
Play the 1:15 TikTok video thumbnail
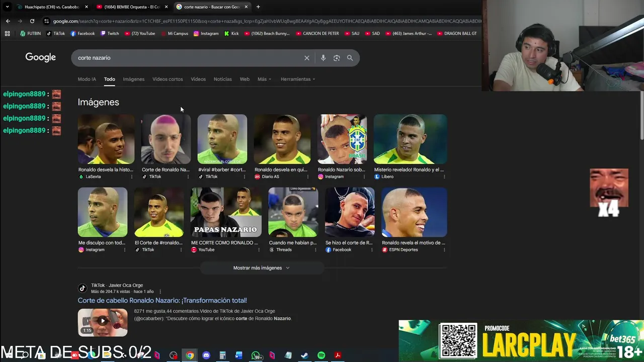[103, 322]
